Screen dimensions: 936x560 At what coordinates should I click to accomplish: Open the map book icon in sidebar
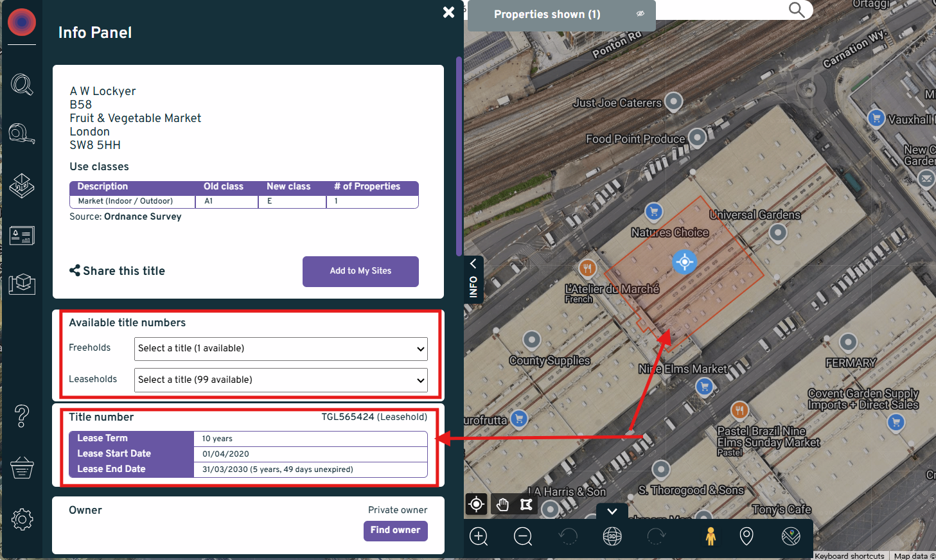coord(22,283)
